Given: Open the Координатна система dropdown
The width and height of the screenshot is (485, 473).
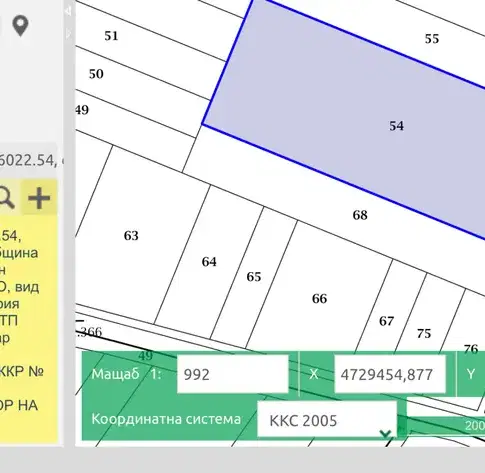Looking at the screenshot, I should (x=327, y=420).
